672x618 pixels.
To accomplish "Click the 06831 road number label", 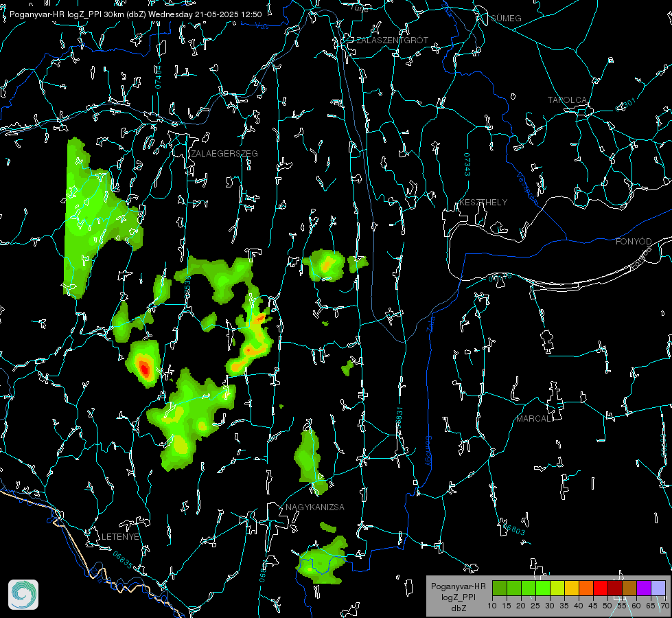I will pos(399,419).
